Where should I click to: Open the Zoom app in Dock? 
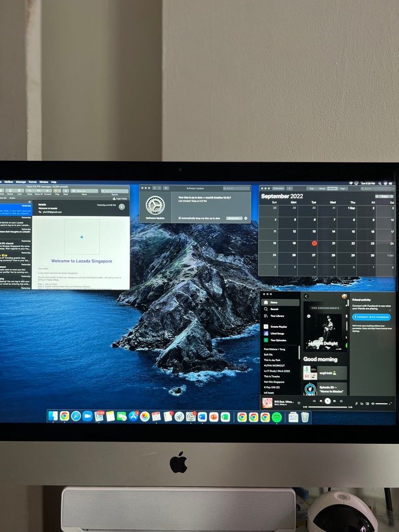88,416
